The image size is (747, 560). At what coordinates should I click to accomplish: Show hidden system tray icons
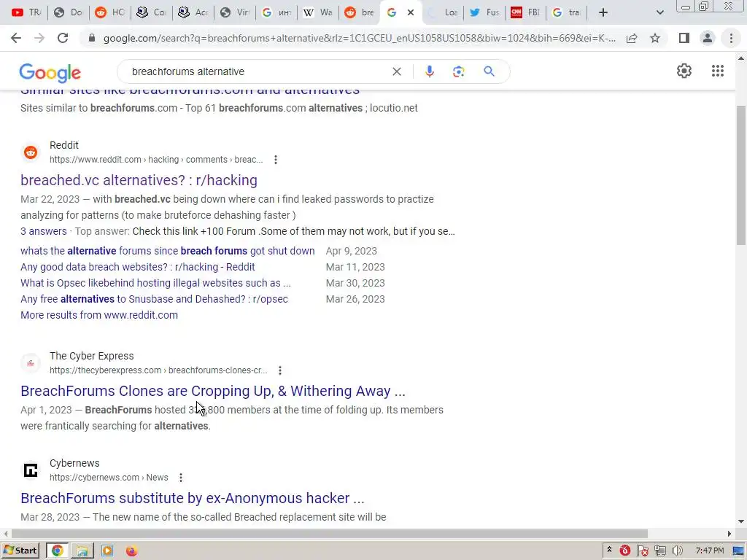point(609,551)
